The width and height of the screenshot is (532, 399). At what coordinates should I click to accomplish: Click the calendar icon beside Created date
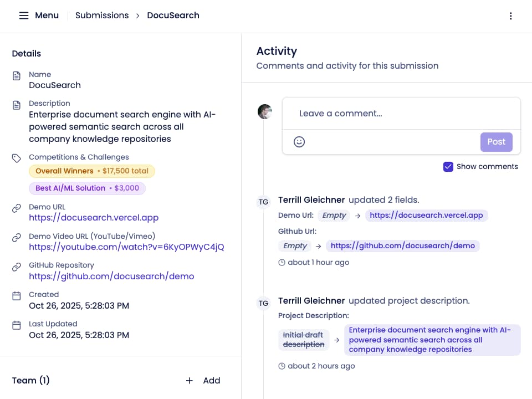(17, 294)
